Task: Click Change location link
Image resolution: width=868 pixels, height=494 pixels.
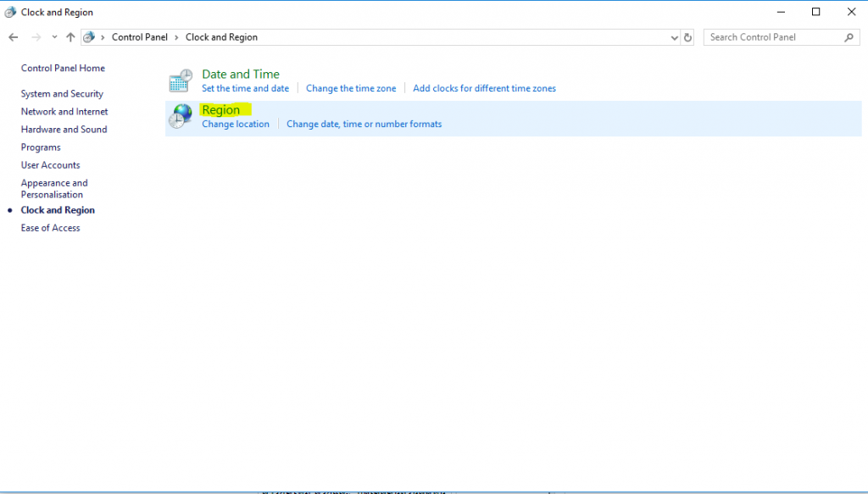Action: [236, 124]
